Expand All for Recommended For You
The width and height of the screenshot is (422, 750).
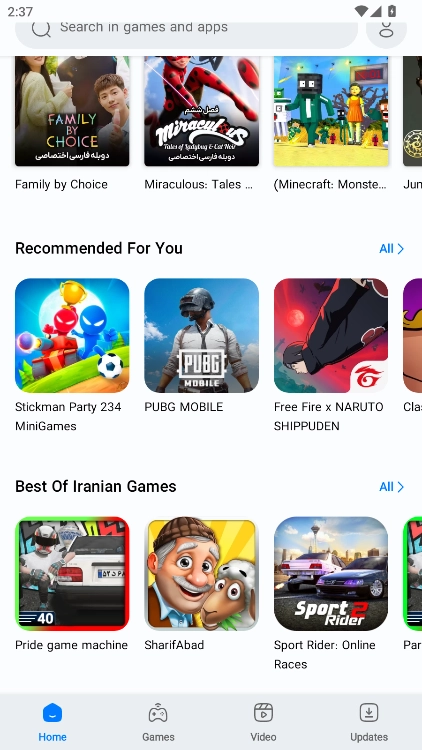pos(391,249)
